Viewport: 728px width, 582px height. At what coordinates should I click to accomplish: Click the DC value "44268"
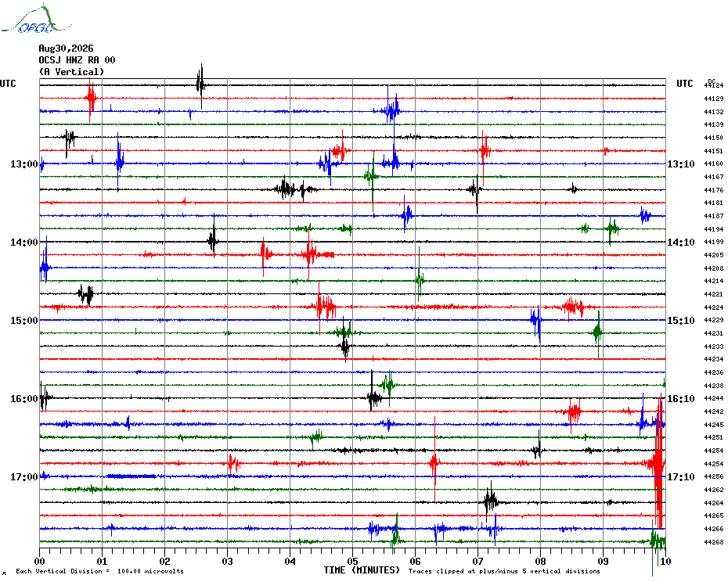[714, 542]
